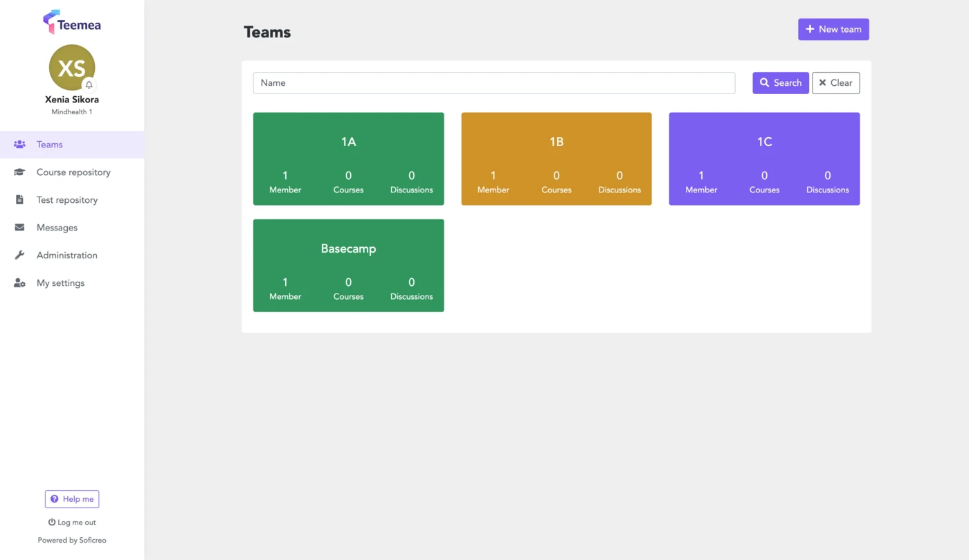Go to Test repository
The width and height of the screenshot is (969, 560).
point(72,200)
